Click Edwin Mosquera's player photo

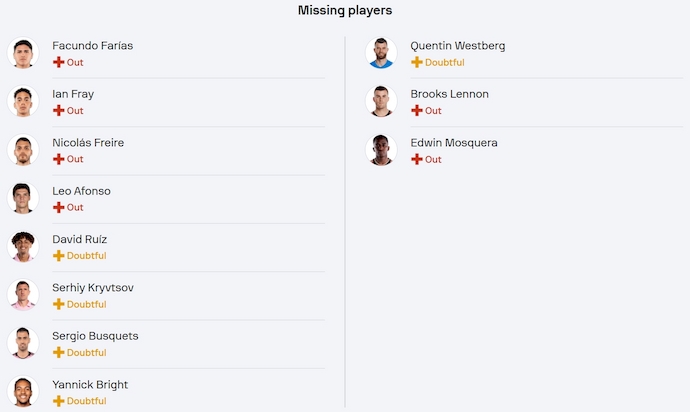coord(381,150)
